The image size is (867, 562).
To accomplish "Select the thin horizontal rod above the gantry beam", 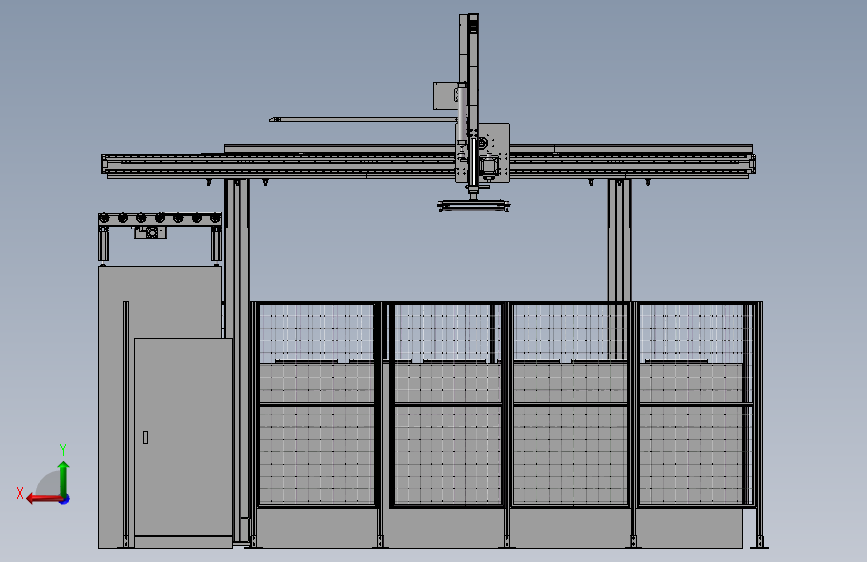I will (364, 119).
